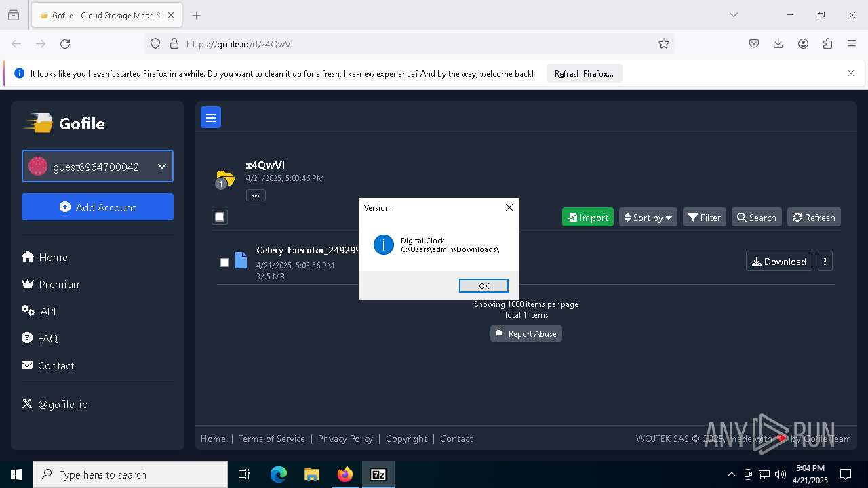868x488 pixels.
Task: Click Report Abuse button
Action: [x=526, y=333]
